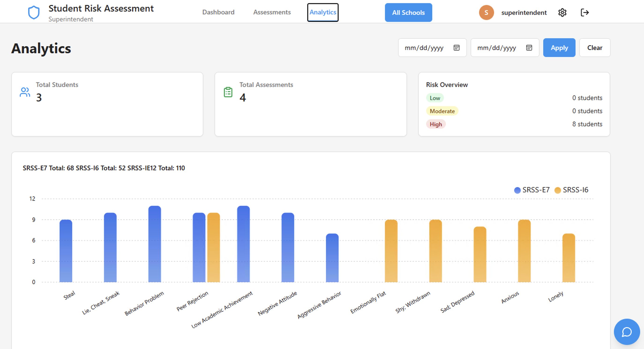The image size is (644, 349).
Task: Focus the start date input field
Action: tap(424, 48)
